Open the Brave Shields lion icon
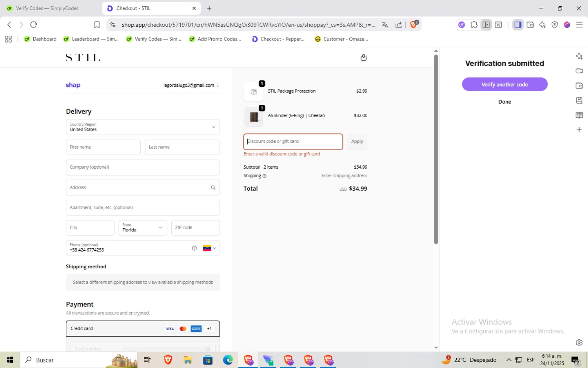The height and width of the screenshot is (368, 588). coord(414,24)
